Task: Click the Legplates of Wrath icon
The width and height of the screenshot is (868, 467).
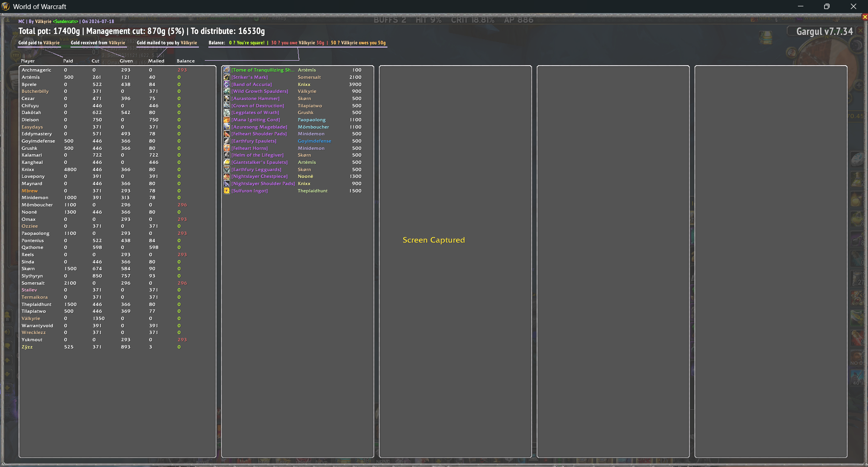Action: tap(226, 113)
